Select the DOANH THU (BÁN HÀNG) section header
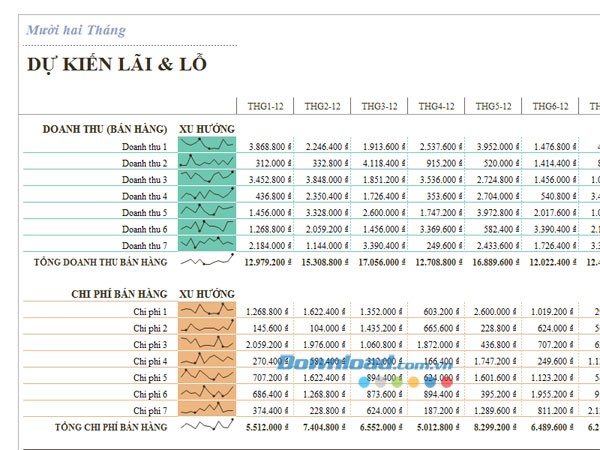600x450 pixels. click(x=104, y=129)
